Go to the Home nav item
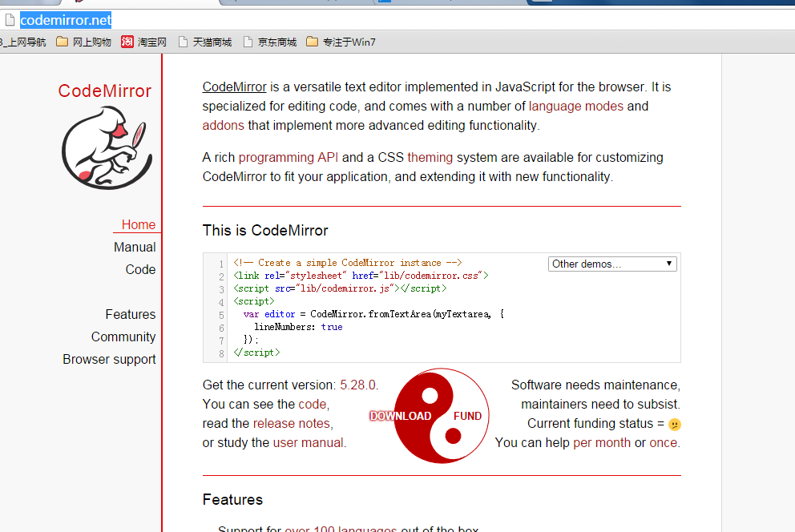Viewport: 795px width, 532px height. click(139, 224)
